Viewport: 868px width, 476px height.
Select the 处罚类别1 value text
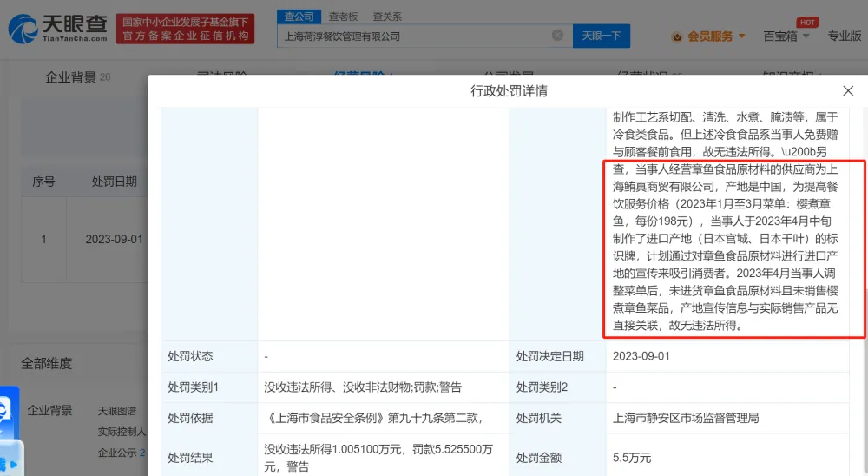pos(363,387)
